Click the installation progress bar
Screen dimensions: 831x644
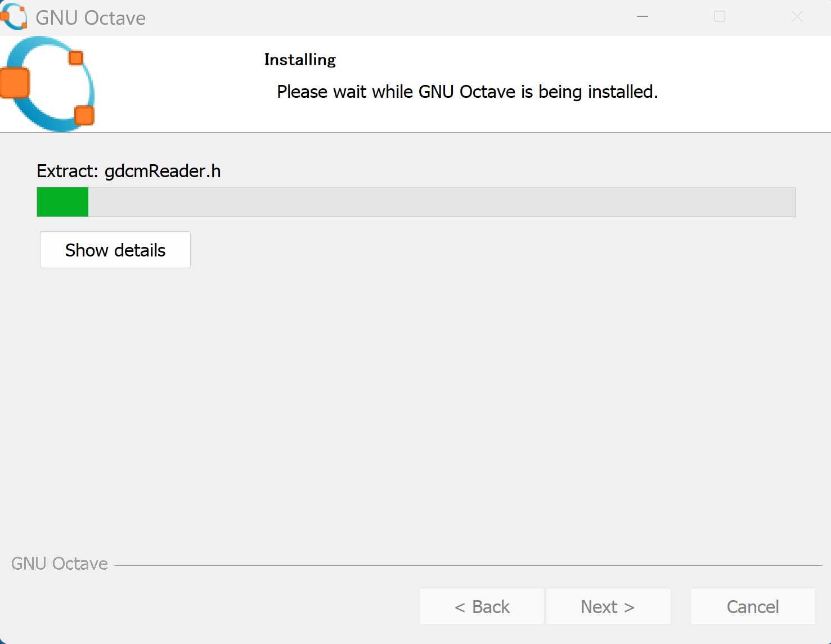416,202
